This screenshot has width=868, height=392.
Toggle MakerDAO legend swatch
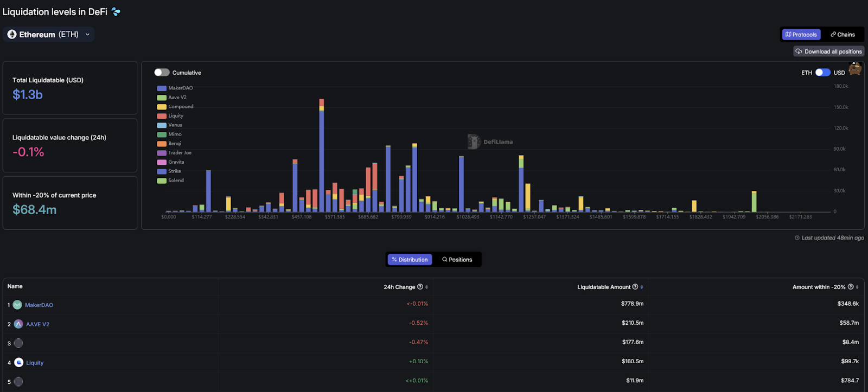click(x=162, y=88)
